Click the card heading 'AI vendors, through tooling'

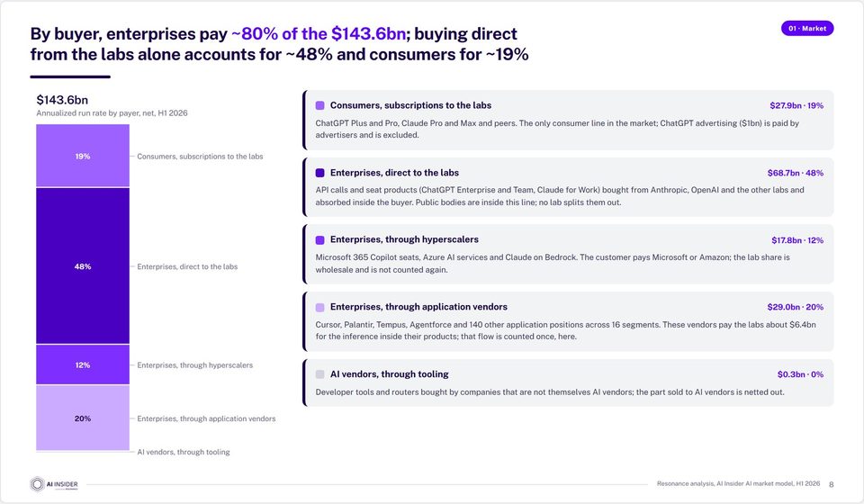[x=390, y=374]
